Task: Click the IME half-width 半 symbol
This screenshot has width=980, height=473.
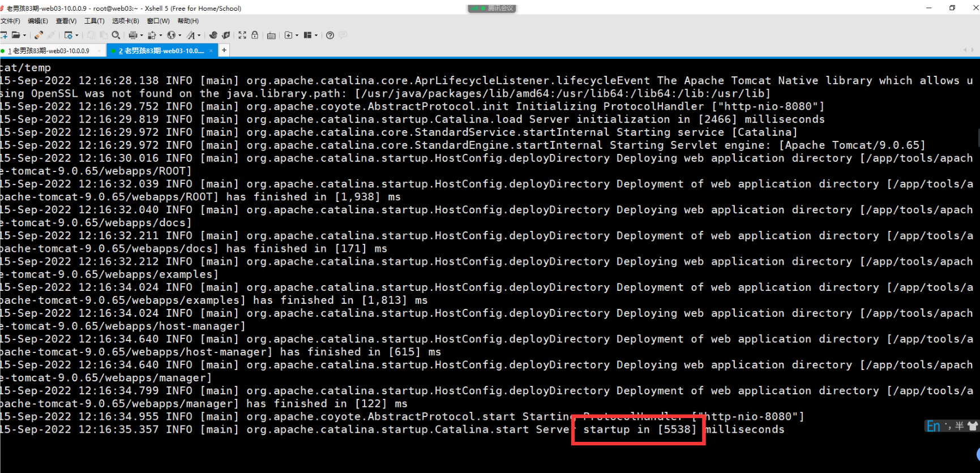Action: pyautogui.click(x=960, y=426)
